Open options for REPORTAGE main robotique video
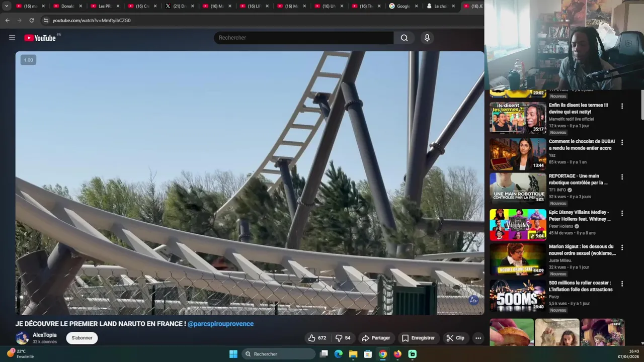 (x=622, y=177)
